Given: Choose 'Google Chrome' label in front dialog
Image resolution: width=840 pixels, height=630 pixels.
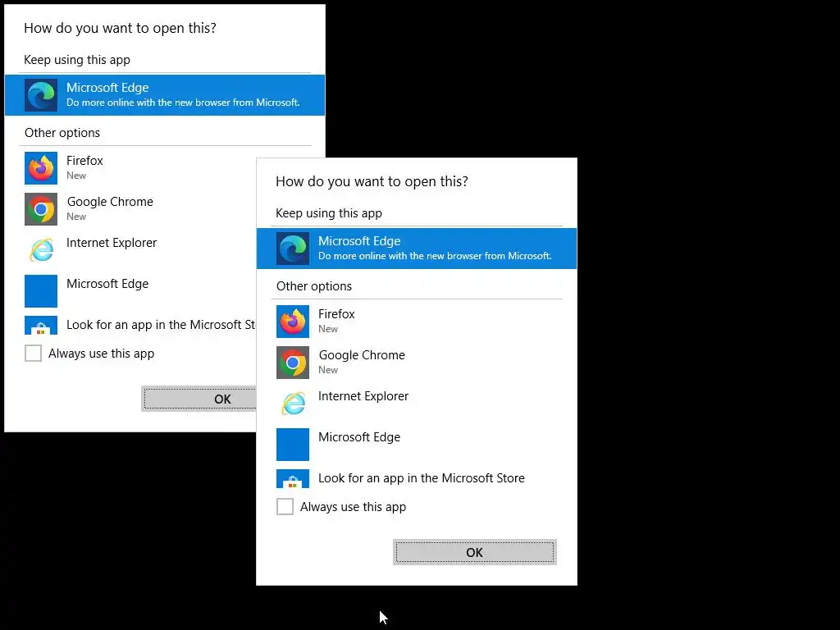Looking at the screenshot, I should [362, 355].
